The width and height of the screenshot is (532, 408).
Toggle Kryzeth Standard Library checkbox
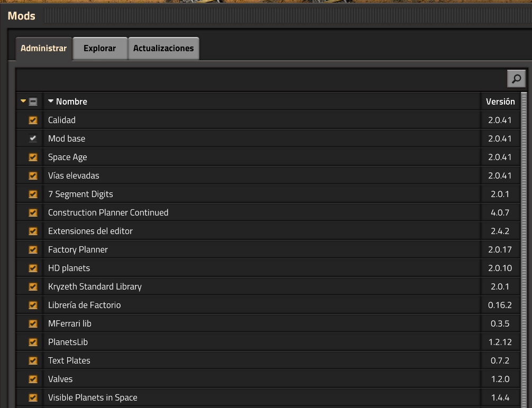tap(33, 286)
